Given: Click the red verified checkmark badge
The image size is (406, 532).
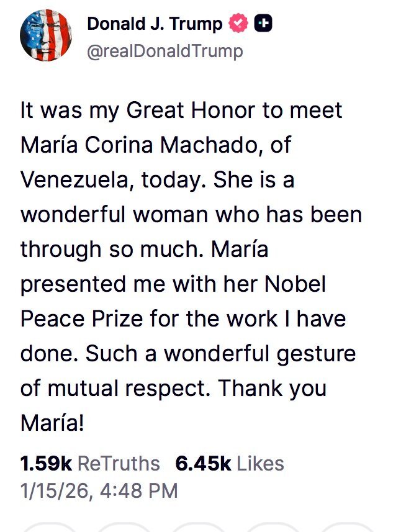Looking at the screenshot, I should coord(238,24).
